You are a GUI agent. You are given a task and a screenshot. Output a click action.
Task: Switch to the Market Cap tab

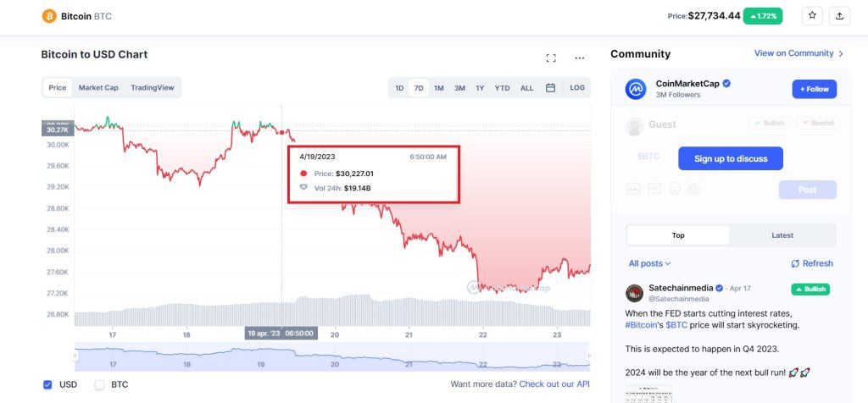[x=98, y=88]
